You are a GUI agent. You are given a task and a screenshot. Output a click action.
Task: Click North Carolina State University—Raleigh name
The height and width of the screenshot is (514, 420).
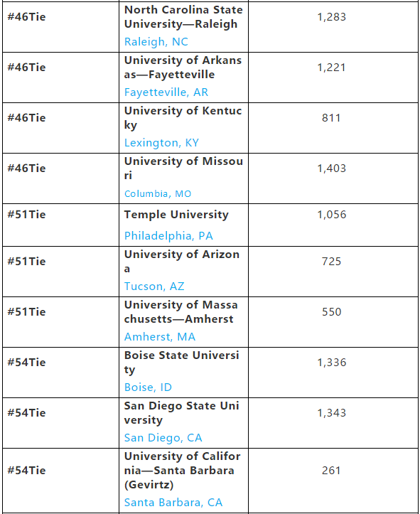coord(183,17)
